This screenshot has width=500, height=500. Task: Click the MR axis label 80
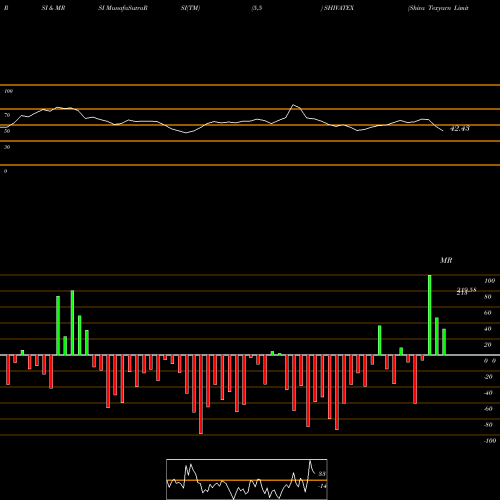[x=487, y=297]
